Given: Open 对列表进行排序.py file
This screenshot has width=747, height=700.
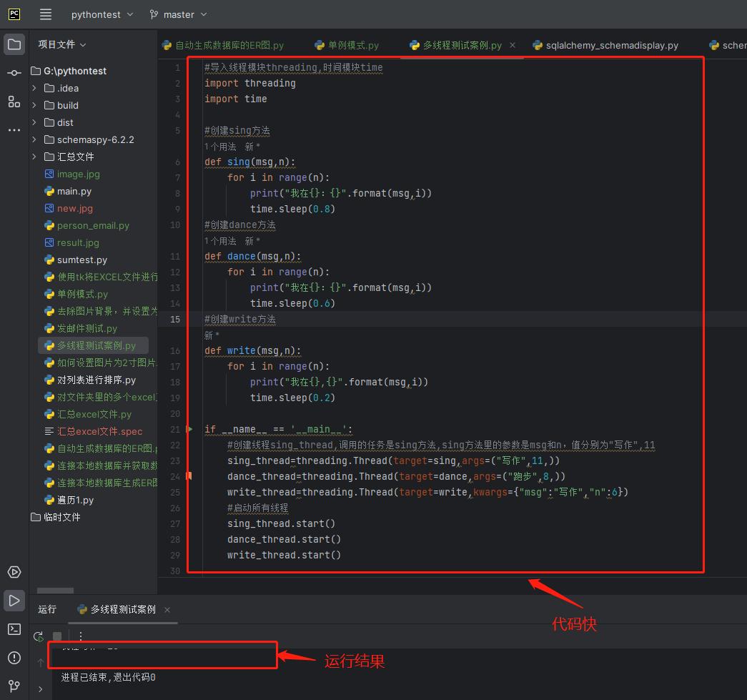Looking at the screenshot, I should coord(90,380).
